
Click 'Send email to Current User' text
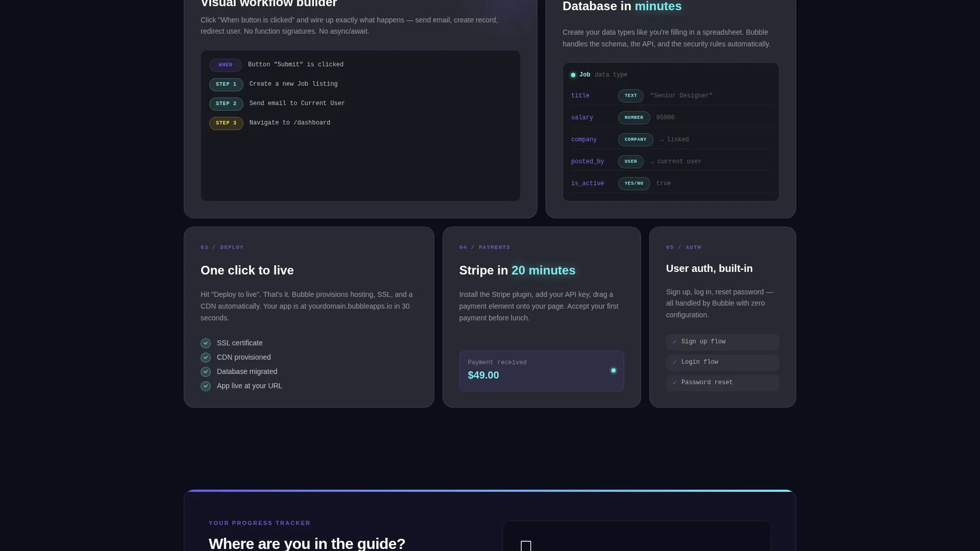coord(297,104)
